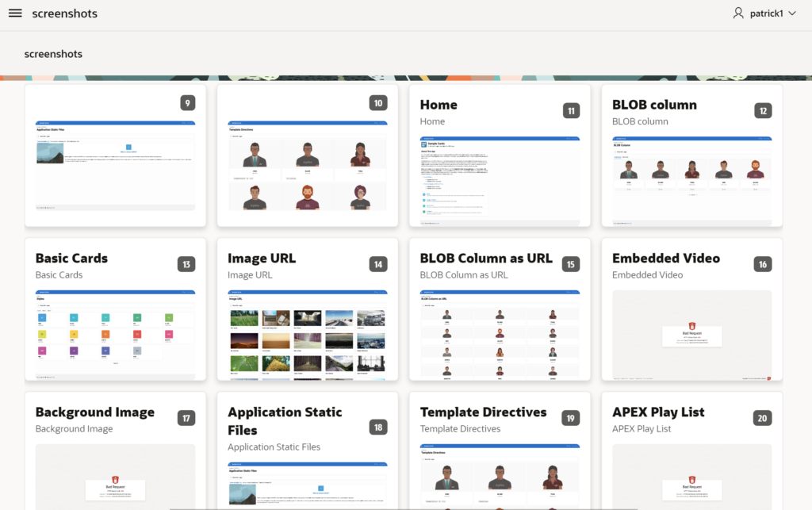The height and width of the screenshot is (510, 812).
Task: View the Basic Cards screenshot thumbnail
Action: coord(116,335)
